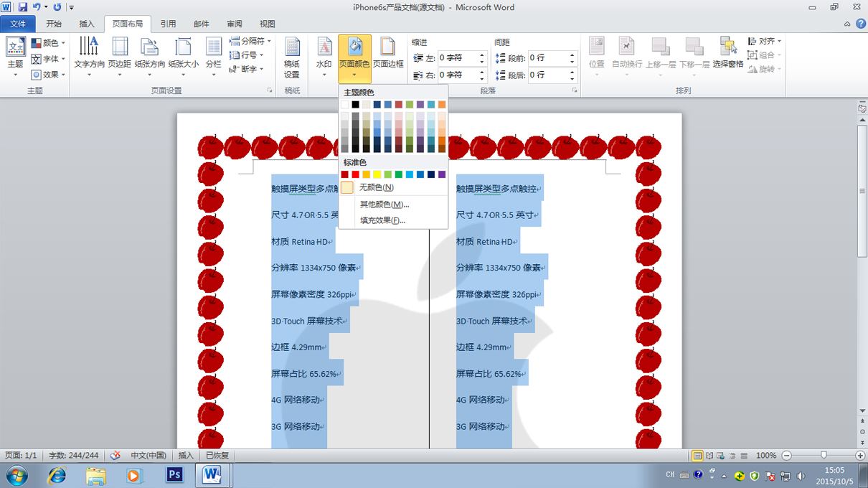Viewport: 868px width, 488px height.
Task: Open the 主题 themes gallery
Action: pos(15,57)
